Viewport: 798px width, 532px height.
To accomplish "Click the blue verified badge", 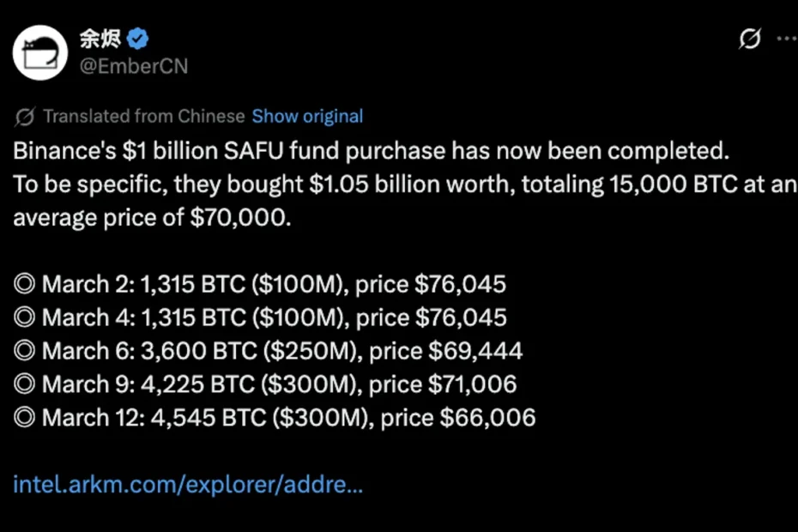I will click(139, 39).
